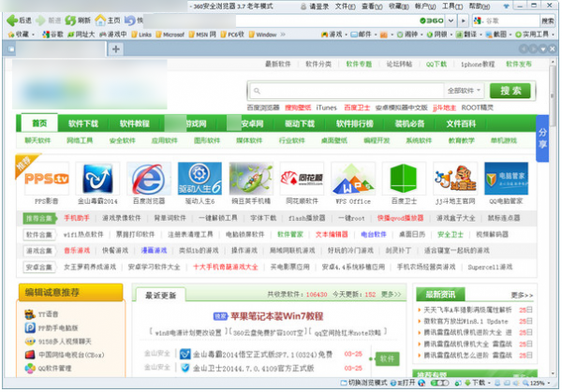The width and height of the screenshot is (562, 392).
Task: Click IE打开 in the status bar
Action: click(403, 383)
